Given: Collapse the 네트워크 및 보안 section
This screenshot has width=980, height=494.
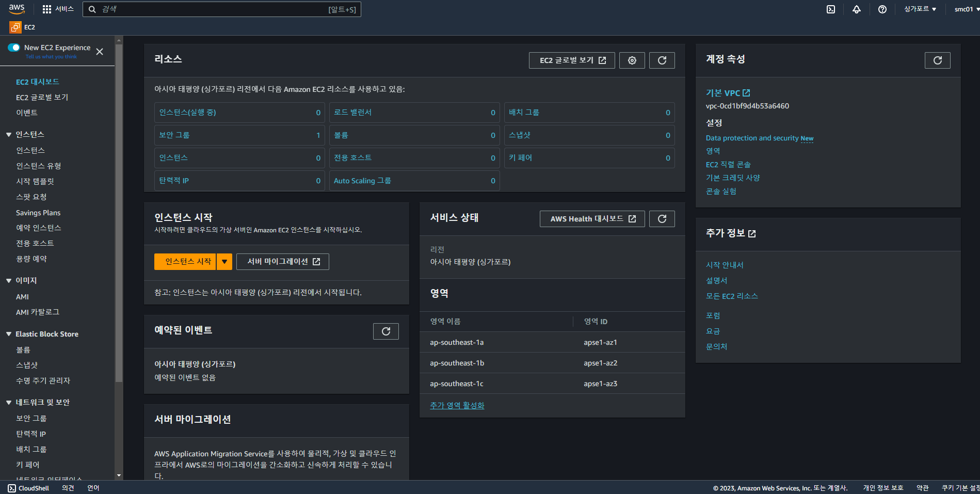Looking at the screenshot, I should point(9,402).
